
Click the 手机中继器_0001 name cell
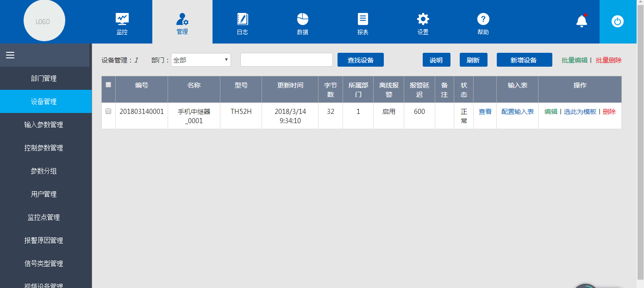point(194,116)
